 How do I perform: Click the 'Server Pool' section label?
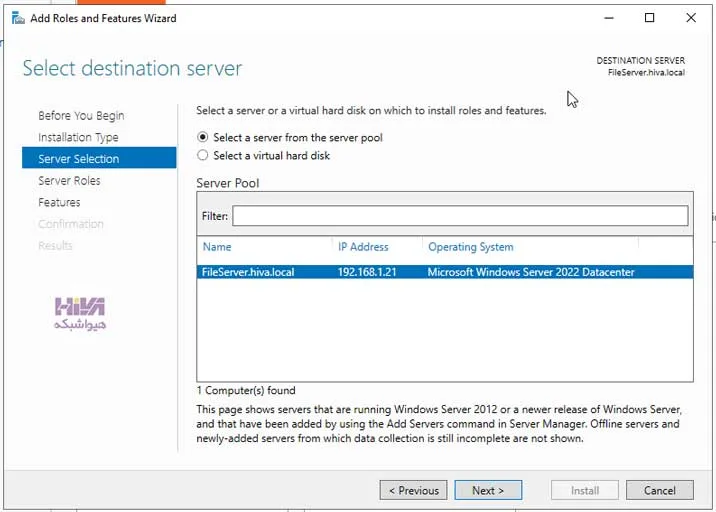tap(228, 183)
